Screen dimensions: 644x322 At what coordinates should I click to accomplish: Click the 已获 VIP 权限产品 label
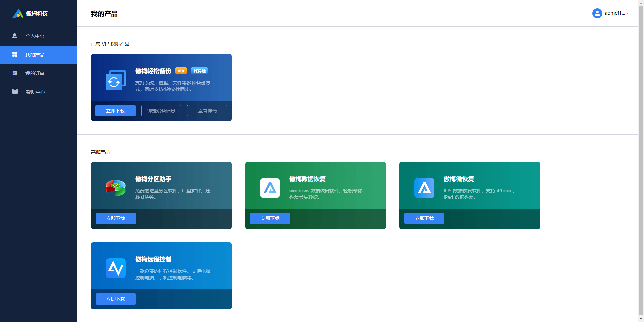tap(110, 44)
